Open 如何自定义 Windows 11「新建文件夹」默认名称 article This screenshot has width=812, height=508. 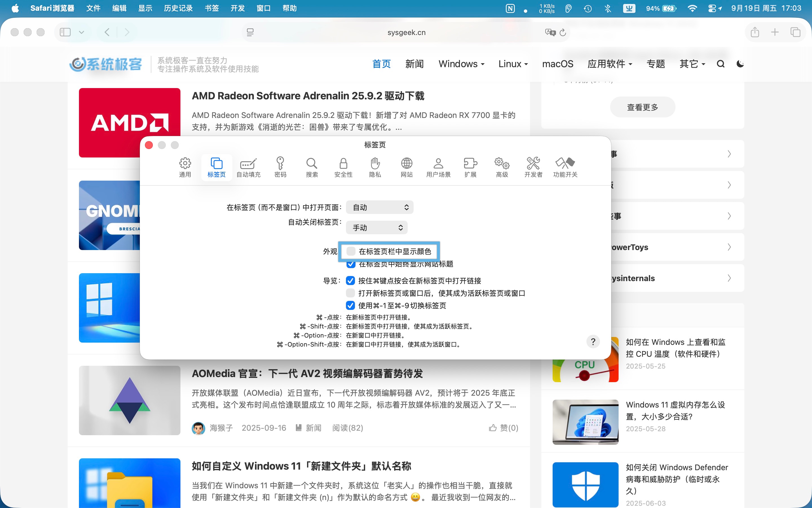tap(301, 466)
